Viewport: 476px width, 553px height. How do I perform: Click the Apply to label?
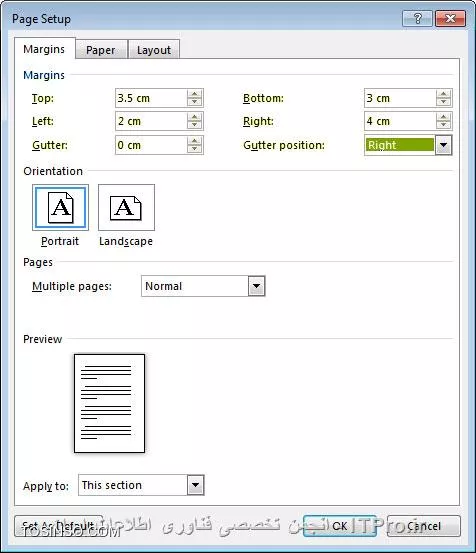pos(46,486)
